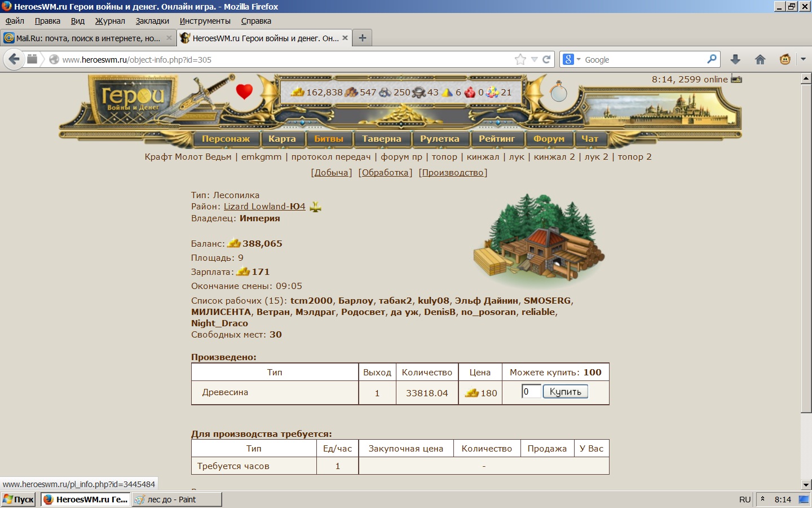Go to the Firefox home page icon
This screenshot has height=508, width=812.
point(760,59)
